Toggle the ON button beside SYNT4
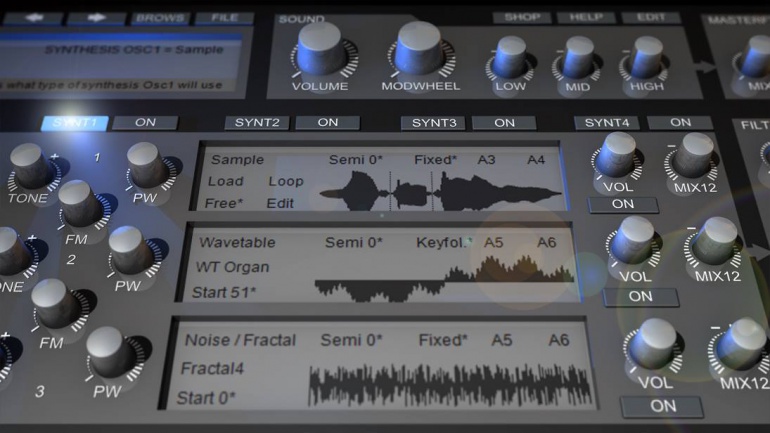Viewport: 770px width, 433px height. pos(680,123)
